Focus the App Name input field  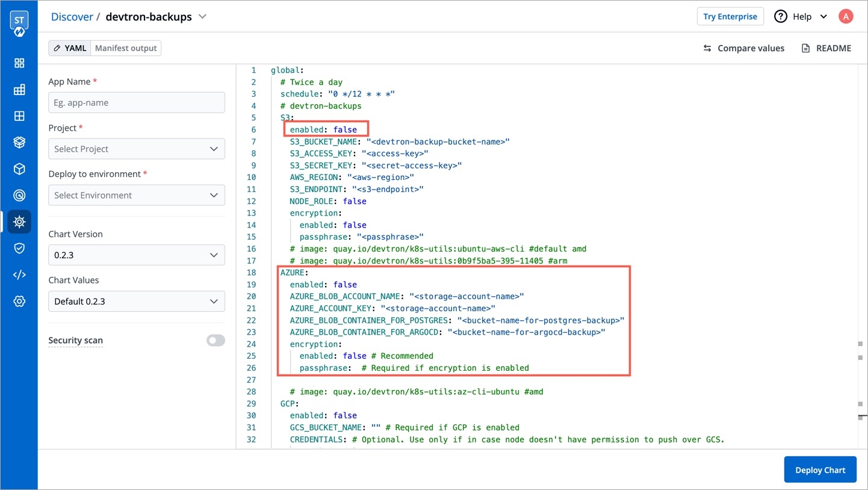click(x=137, y=102)
